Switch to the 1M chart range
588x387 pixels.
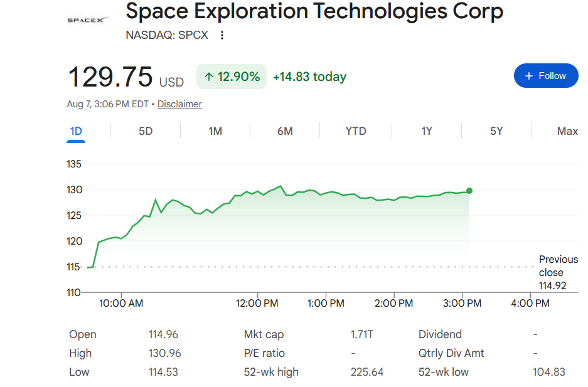click(x=215, y=131)
